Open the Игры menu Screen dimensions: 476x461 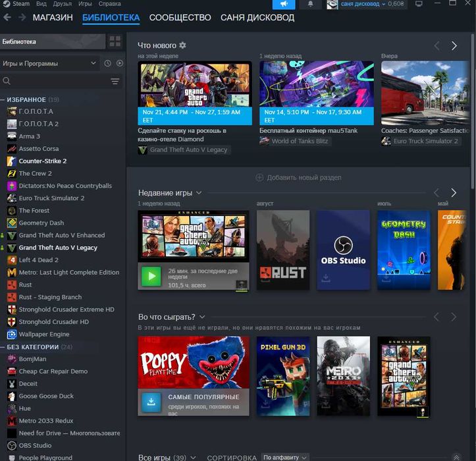[x=85, y=4]
